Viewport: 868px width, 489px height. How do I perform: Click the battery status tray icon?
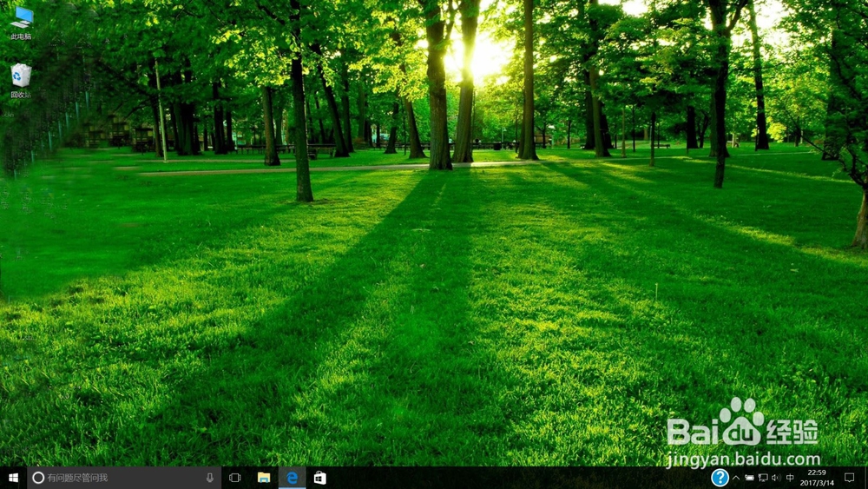(x=749, y=478)
